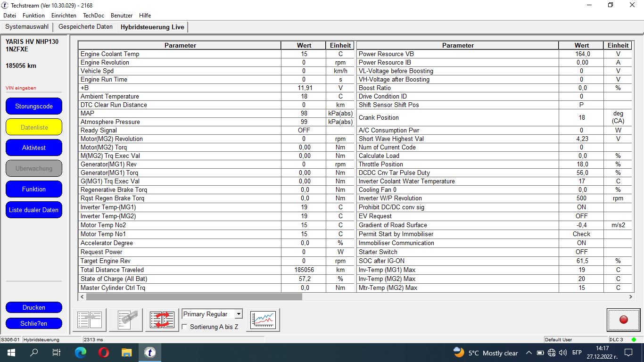Click the Aktivtest button

[34, 148]
